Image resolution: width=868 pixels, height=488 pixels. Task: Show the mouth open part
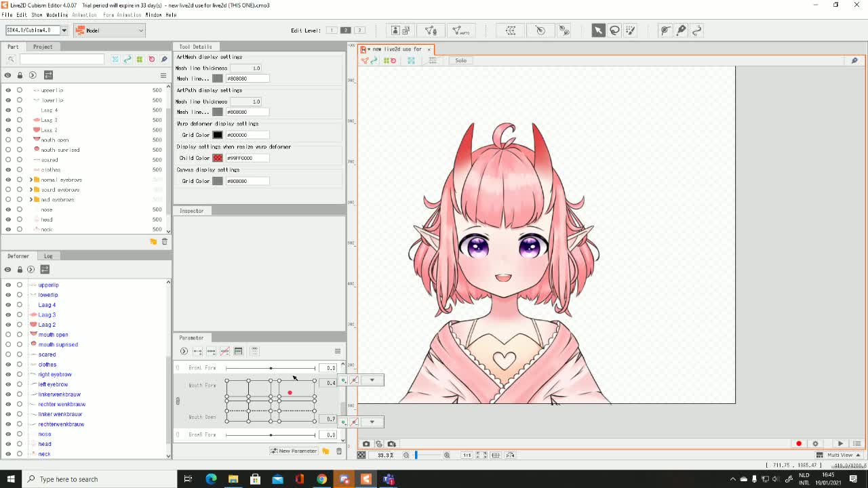[x=8, y=140]
